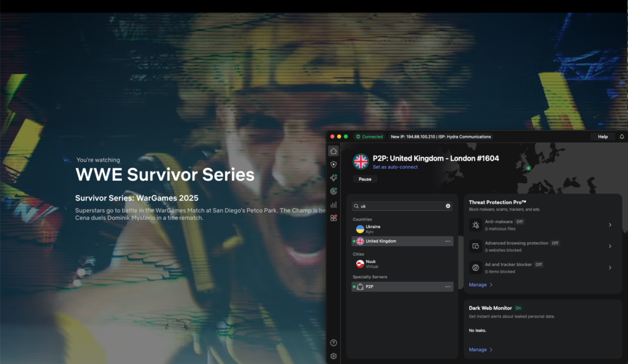Click the Advanced browsing protection Off badge
The height and width of the screenshot is (364, 628).
(554, 243)
